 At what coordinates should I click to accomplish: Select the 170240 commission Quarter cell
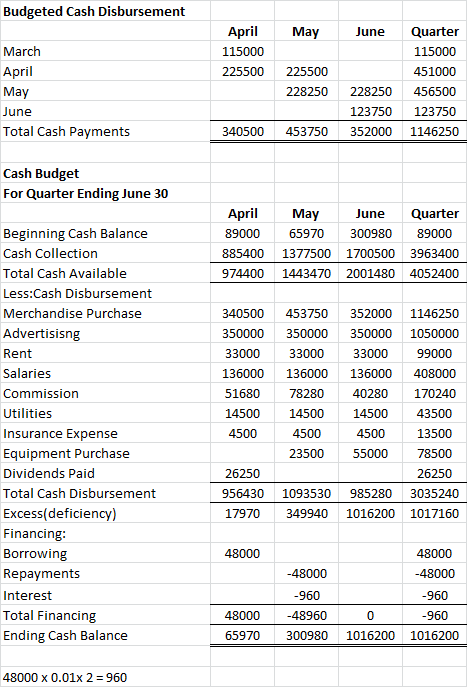(x=435, y=393)
